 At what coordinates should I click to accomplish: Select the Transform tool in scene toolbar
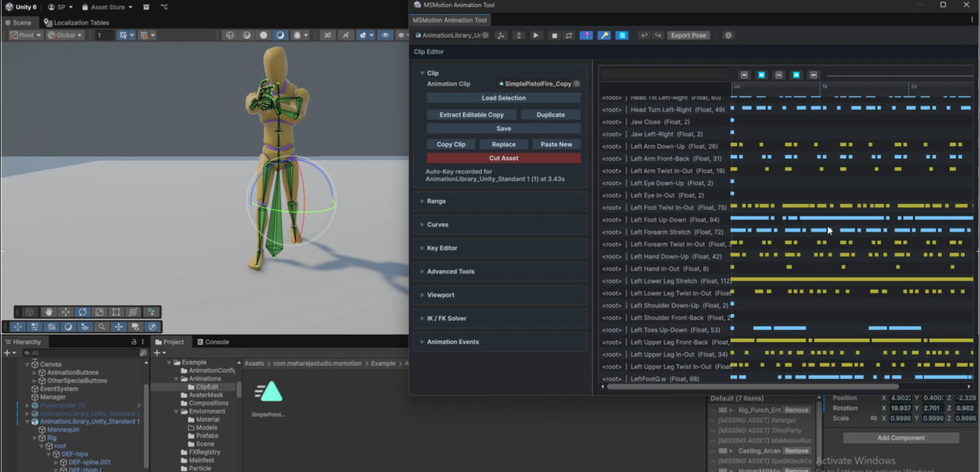coord(133,312)
